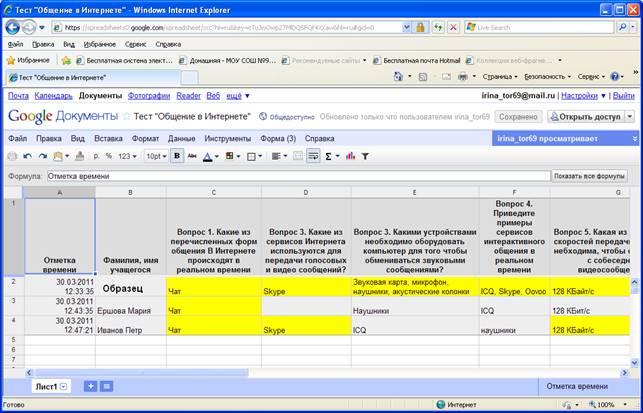Click cell containing Ершова Мария
Viewport: 643px width, 413px height.
(131, 306)
